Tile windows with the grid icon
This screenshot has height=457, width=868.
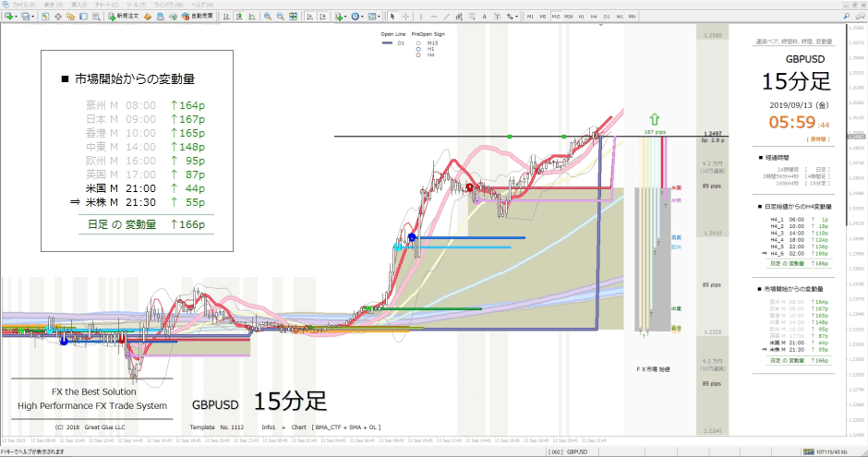[x=293, y=17]
